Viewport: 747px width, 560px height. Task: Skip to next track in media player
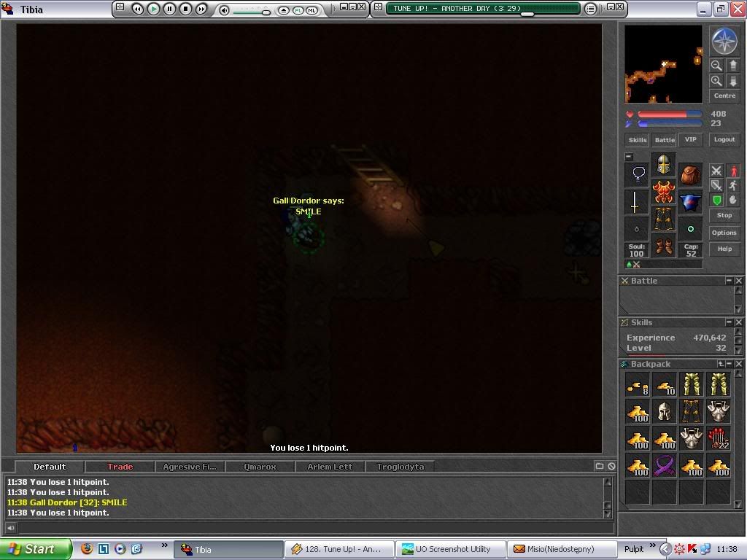tap(201, 9)
